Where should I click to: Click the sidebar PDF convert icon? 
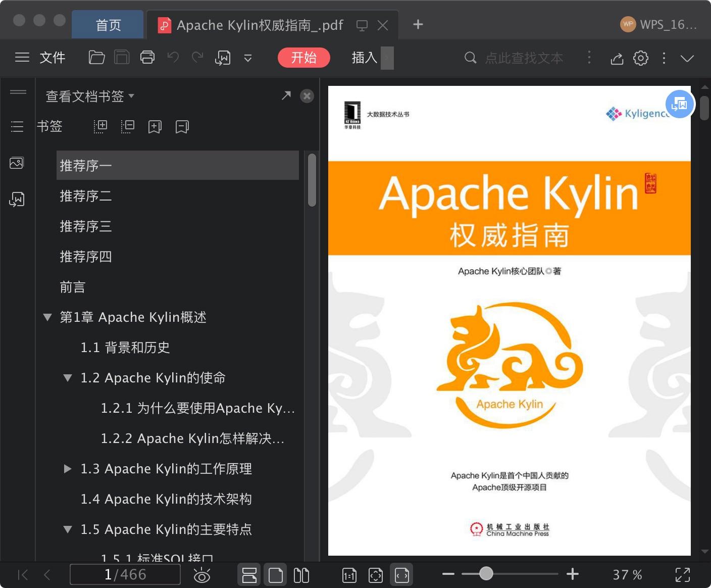(x=17, y=199)
